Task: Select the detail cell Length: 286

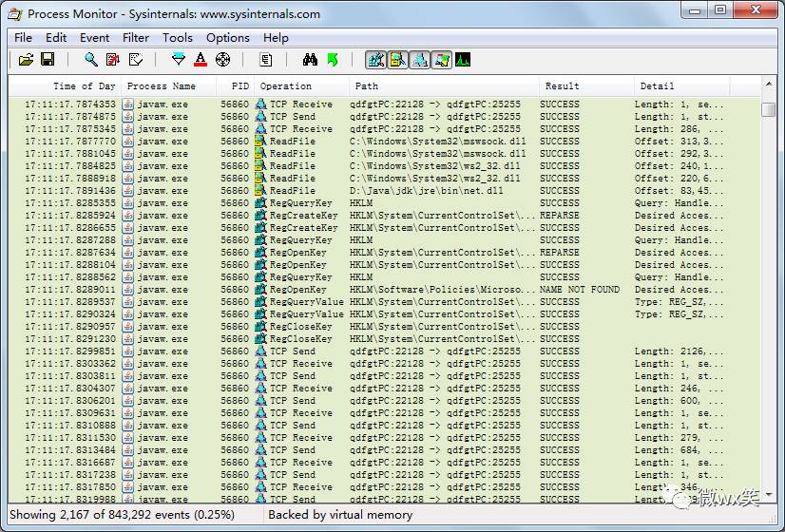Action: [679, 128]
